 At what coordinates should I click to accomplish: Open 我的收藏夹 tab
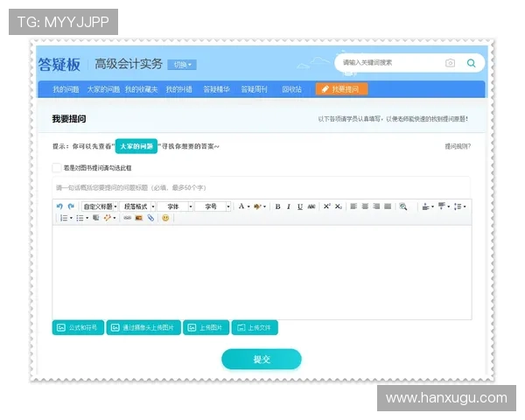pyautogui.click(x=141, y=89)
